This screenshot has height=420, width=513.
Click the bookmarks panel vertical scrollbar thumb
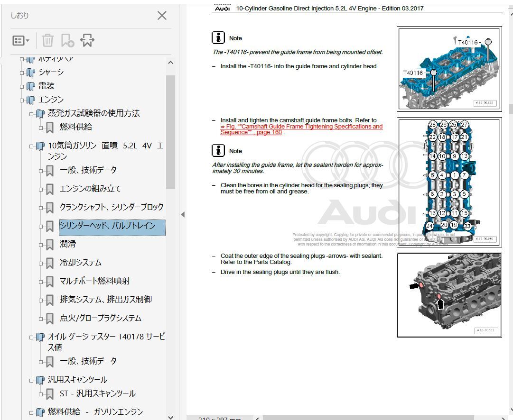point(170,132)
